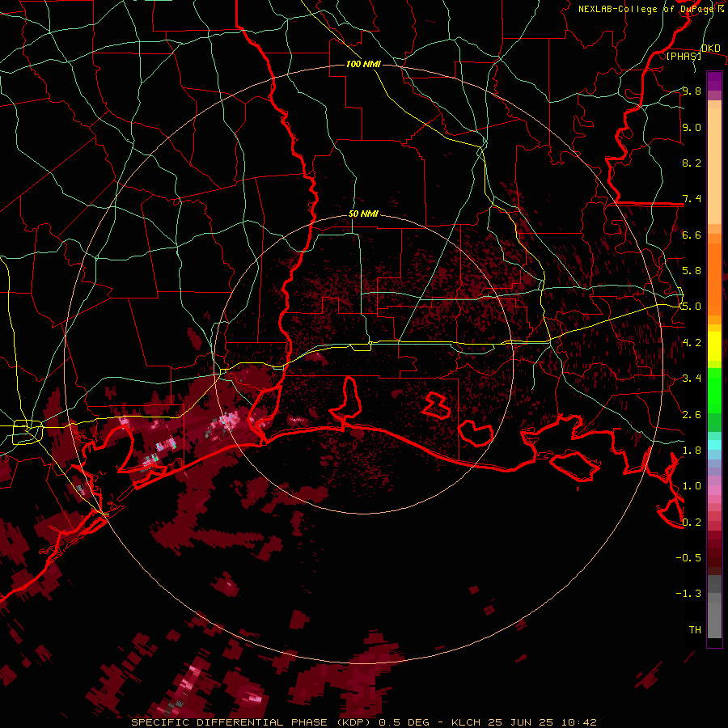
Task: Click the -0.5 value on the color scale
Action: pos(688,558)
